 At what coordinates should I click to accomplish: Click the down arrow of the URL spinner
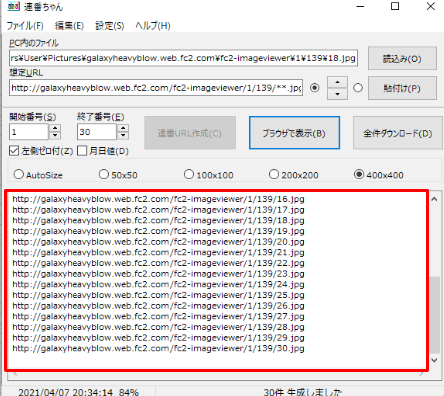pyautogui.click(x=337, y=94)
